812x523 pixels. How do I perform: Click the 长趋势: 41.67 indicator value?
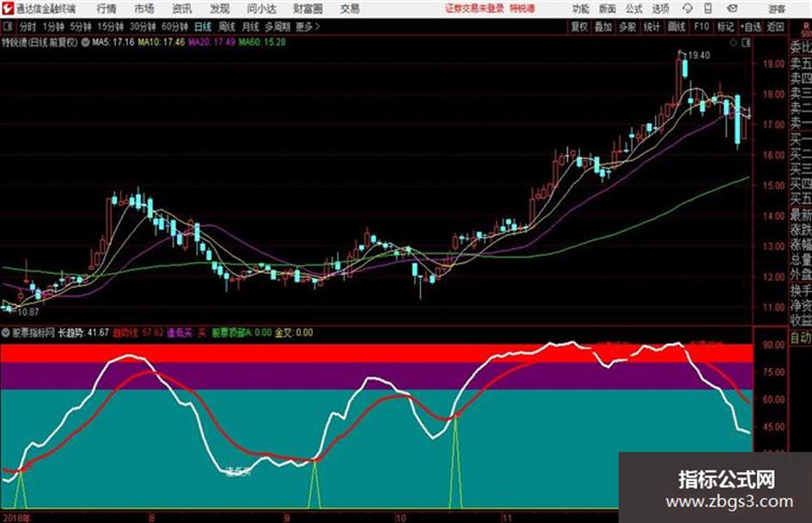[83, 333]
